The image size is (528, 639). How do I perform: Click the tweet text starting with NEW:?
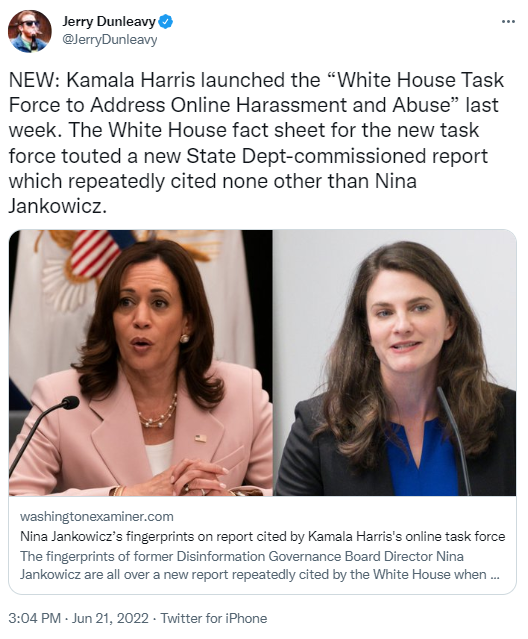coord(257,143)
